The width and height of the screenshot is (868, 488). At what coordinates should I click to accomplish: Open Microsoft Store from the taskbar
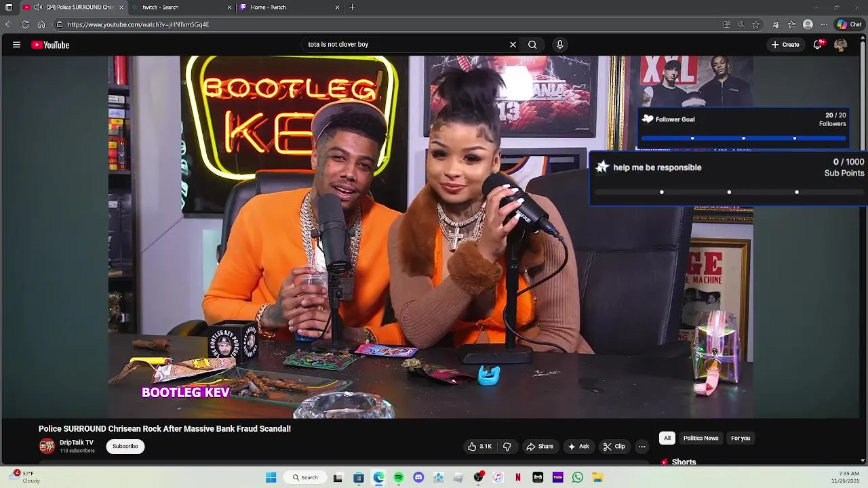[x=359, y=478]
